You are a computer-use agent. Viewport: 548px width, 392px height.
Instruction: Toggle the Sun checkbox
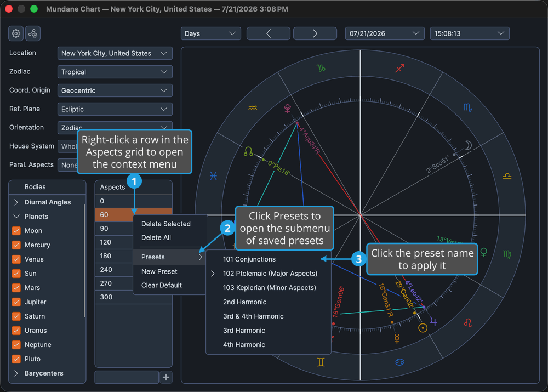click(16, 274)
